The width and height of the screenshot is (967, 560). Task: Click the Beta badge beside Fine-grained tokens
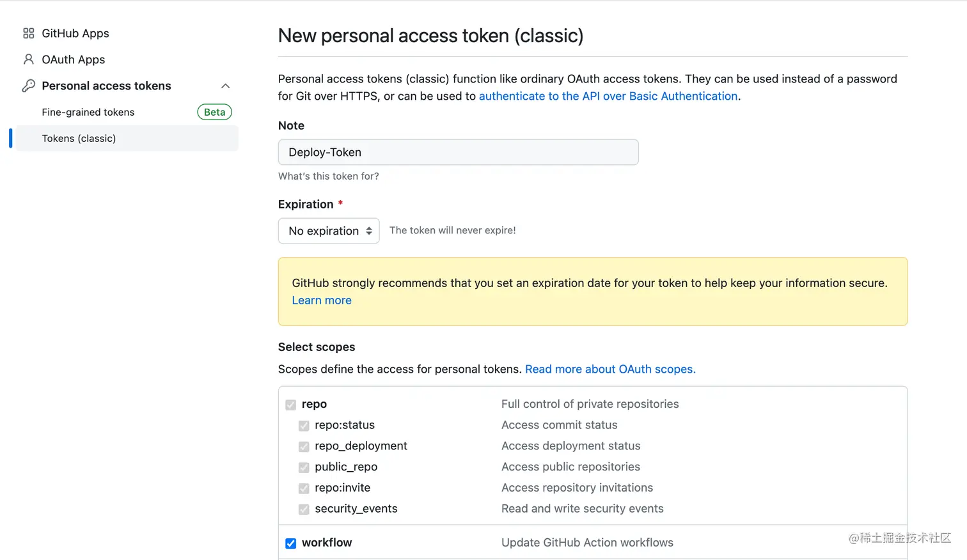point(214,112)
